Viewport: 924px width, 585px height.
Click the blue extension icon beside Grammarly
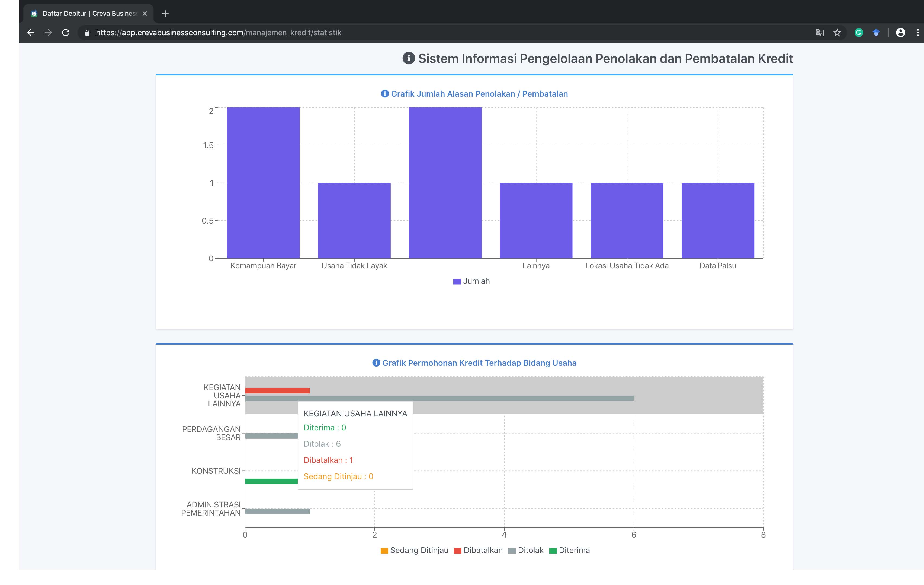point(876,33)
